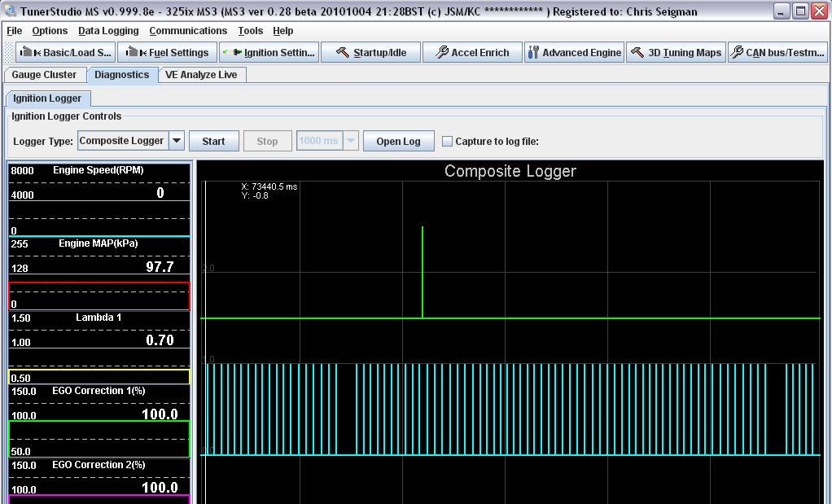Click the X: 73440.5 ms cursor readout
832x504 pixels.
tap(269, 186)
